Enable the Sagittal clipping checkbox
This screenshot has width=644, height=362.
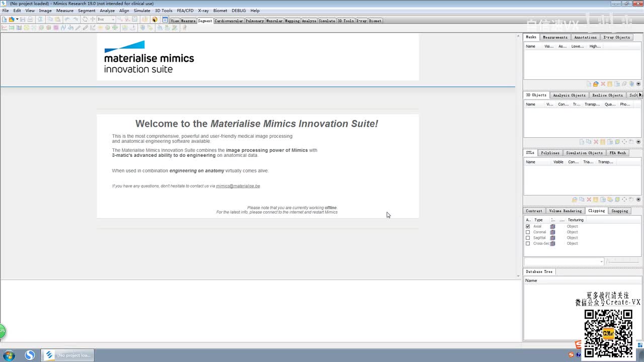(528, 238)
